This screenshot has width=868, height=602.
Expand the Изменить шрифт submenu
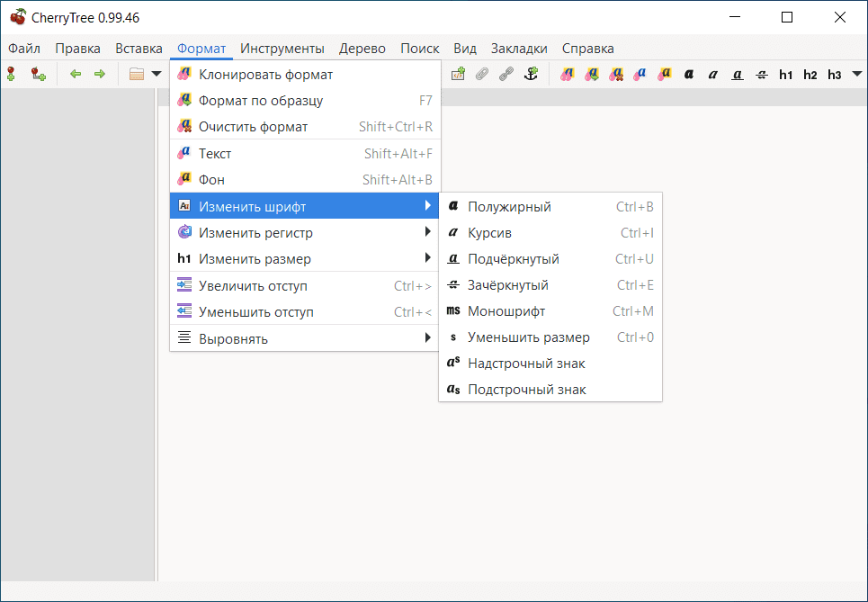pyautogui.click(x=305, y=206)
